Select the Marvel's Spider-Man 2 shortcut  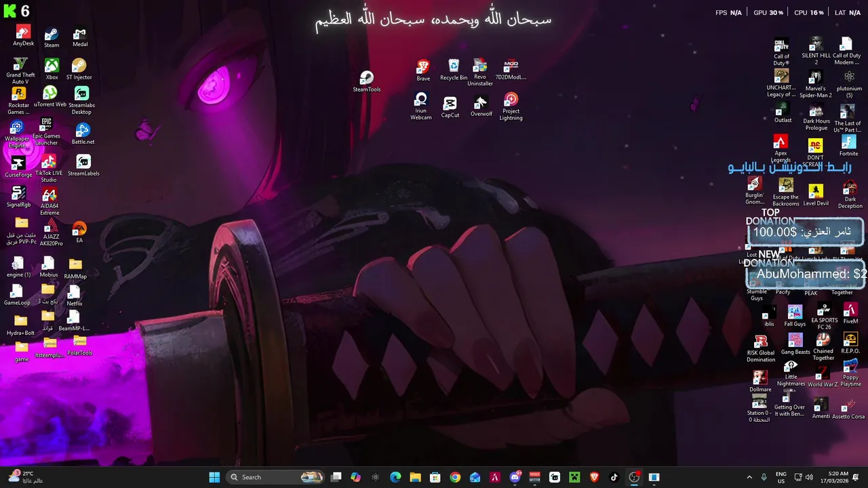815,85
